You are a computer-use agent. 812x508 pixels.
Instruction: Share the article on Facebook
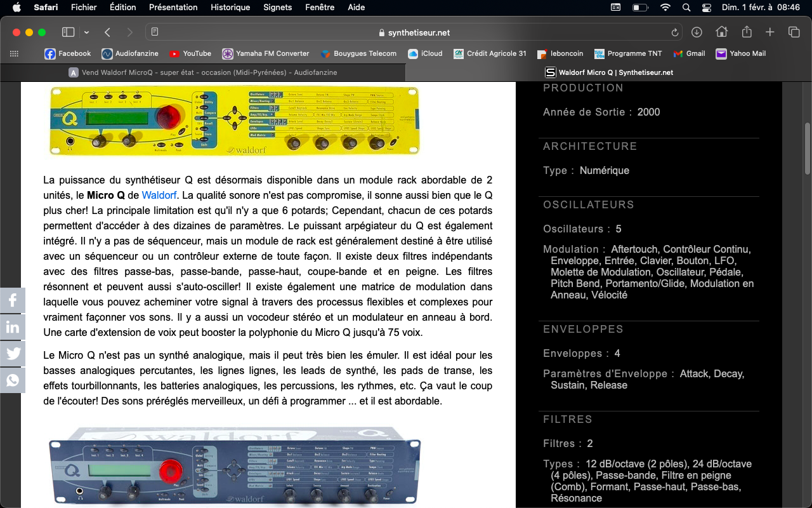(13, 300)
